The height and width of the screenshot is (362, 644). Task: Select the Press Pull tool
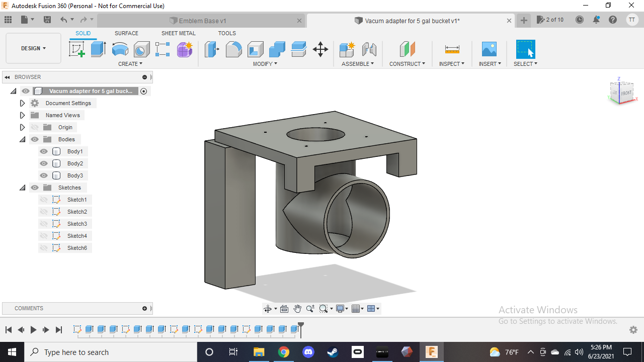(x=212, y=49)
